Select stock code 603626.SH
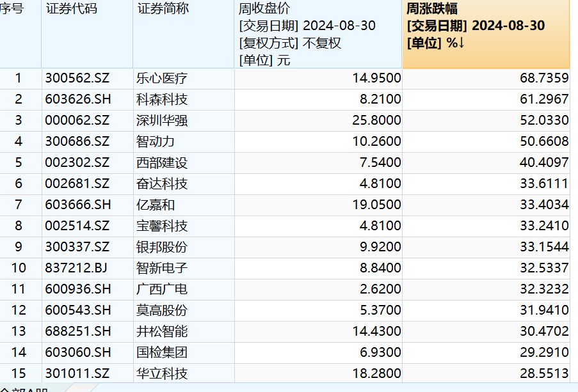The width and height of the screenshot is (578, 392). coord(78,99)
